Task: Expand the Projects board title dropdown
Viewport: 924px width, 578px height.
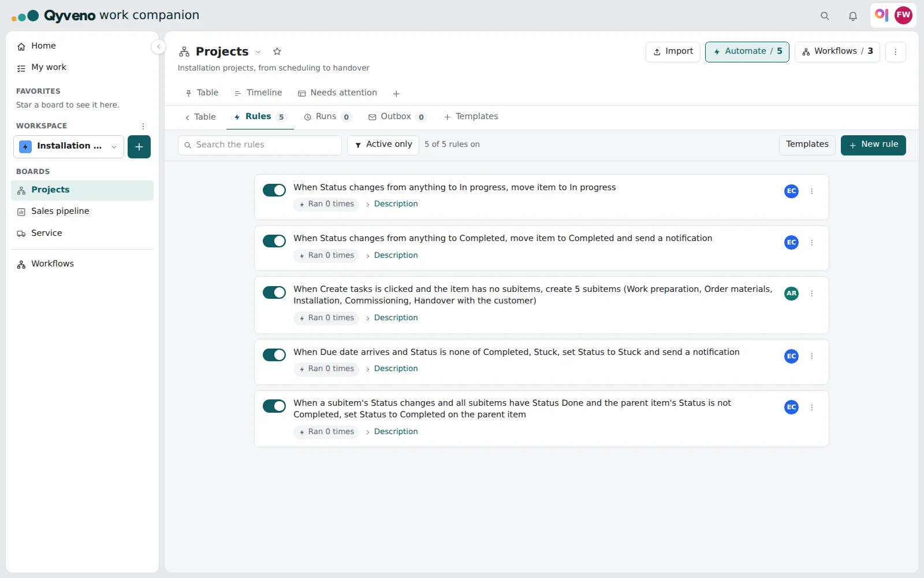Action: coord(258,52)
